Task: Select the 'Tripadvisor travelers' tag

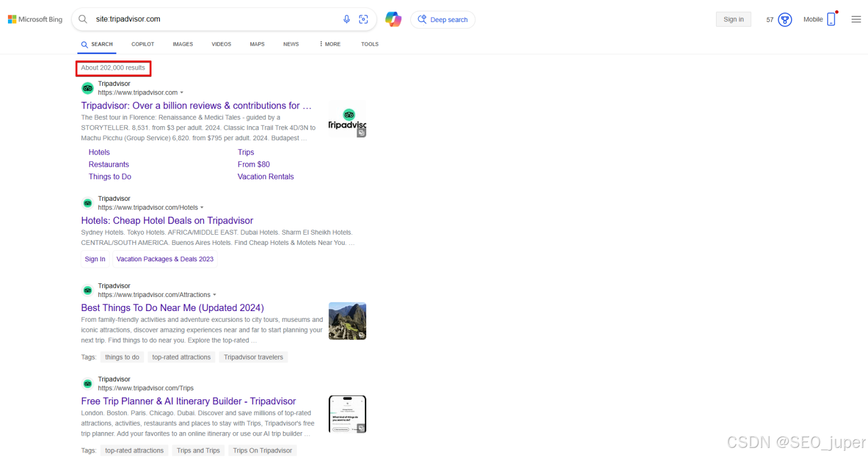Action: [253, 357]
